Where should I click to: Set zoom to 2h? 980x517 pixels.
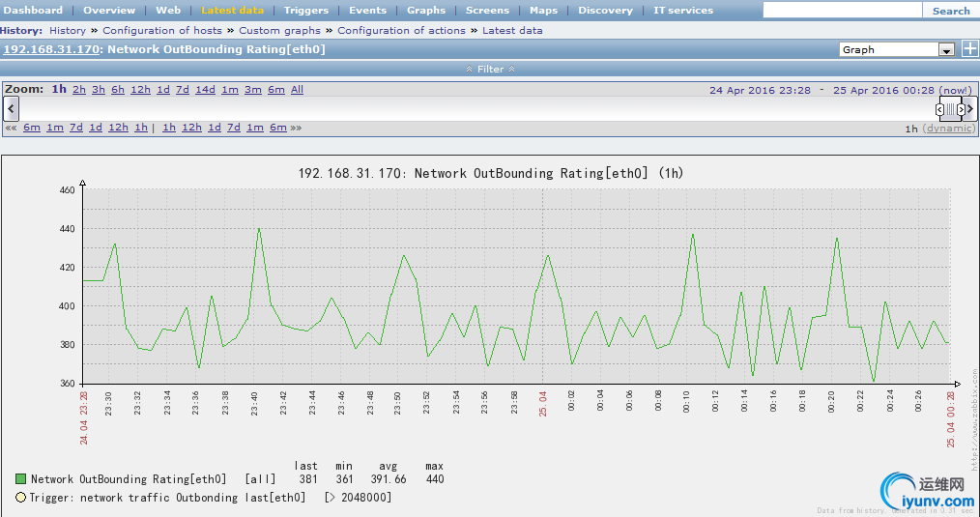point(78,90)
